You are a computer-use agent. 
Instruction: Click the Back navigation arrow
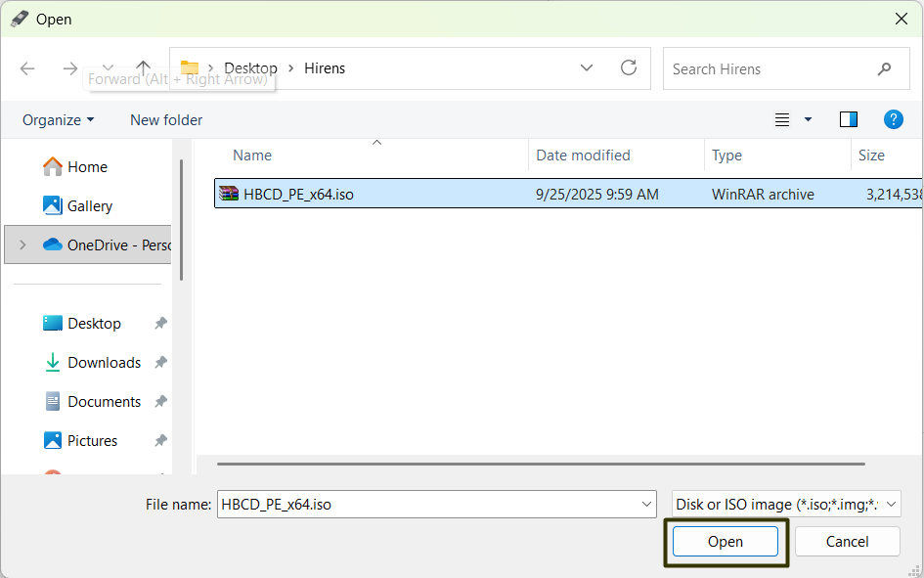pos(27,68)
